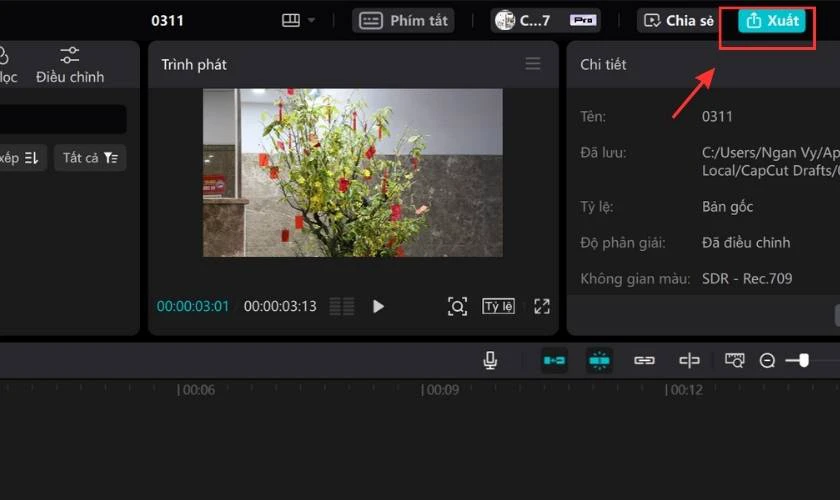Open the Trình phát player menu icon
The width and height of the screenshot is (840, 500).
coord(532,64)
